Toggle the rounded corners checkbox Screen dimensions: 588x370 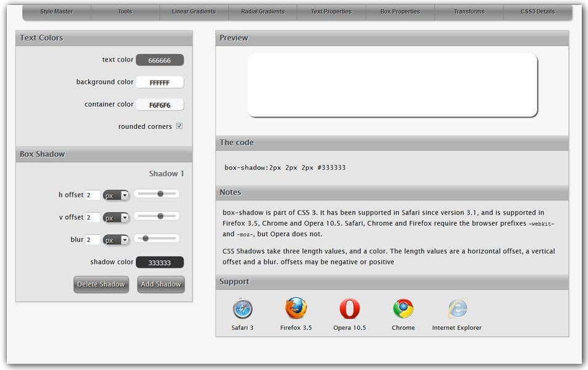click(179, 126)
